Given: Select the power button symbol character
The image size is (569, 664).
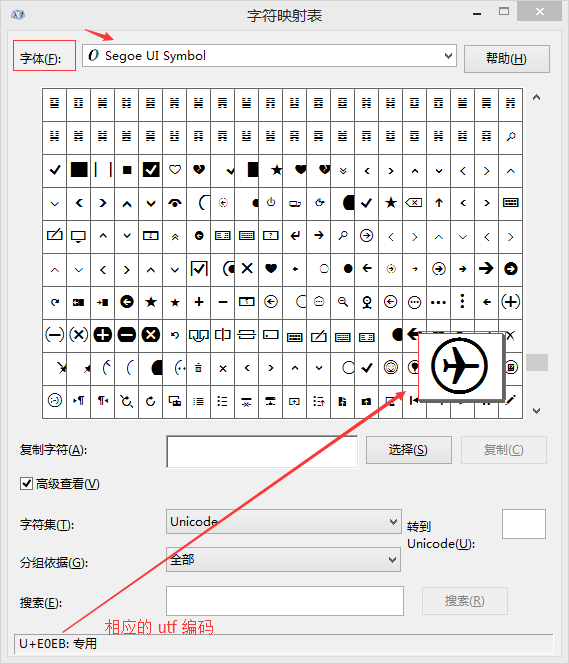Looking at the screenshot, I should pos(271,203).
